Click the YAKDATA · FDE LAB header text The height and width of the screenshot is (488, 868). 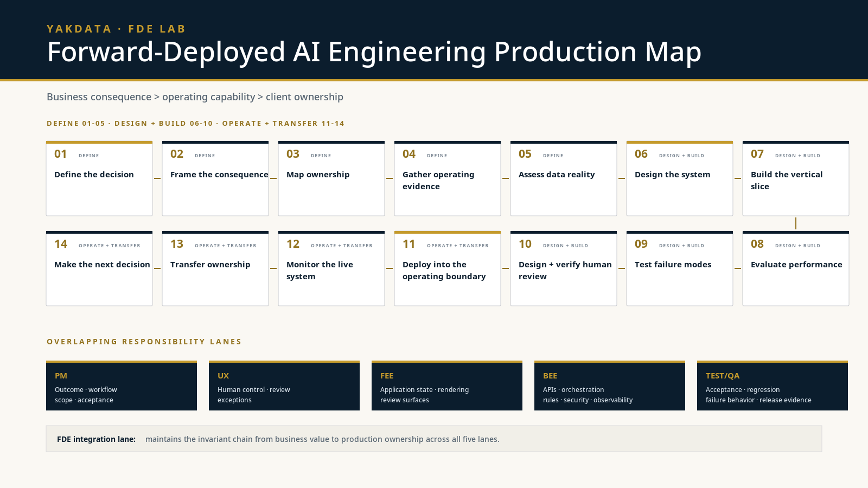[x=116, y=29]
